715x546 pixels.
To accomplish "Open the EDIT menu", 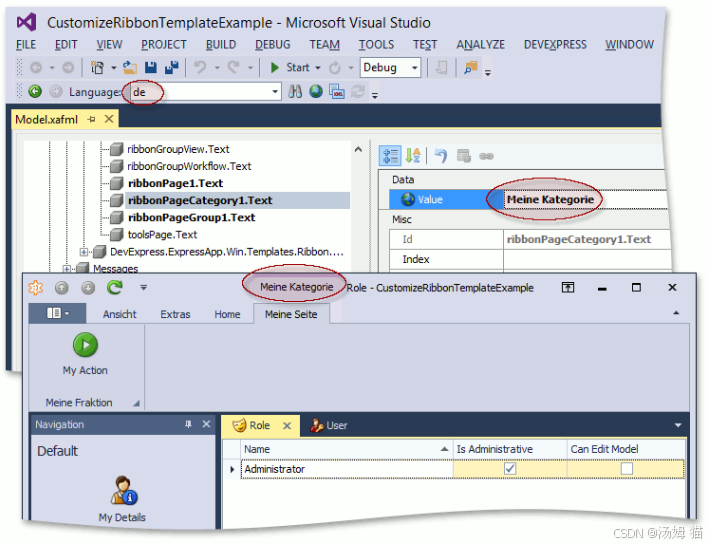I will 66,45.
